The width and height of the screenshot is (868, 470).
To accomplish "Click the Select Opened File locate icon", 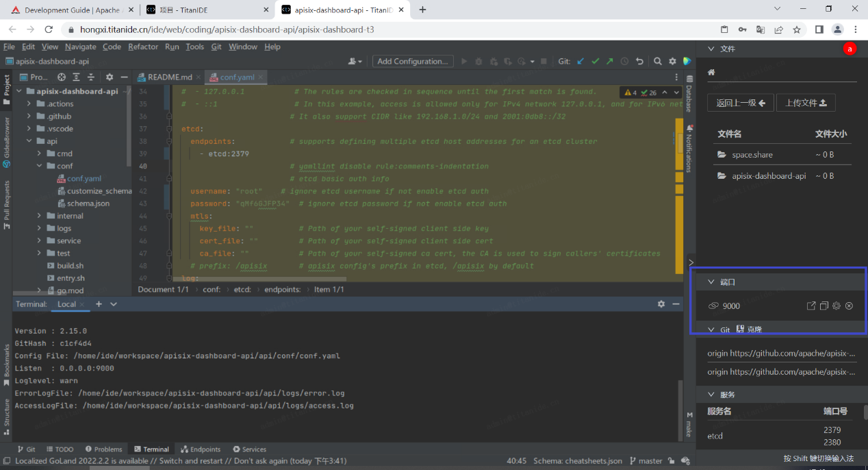I will click(62, 77).
